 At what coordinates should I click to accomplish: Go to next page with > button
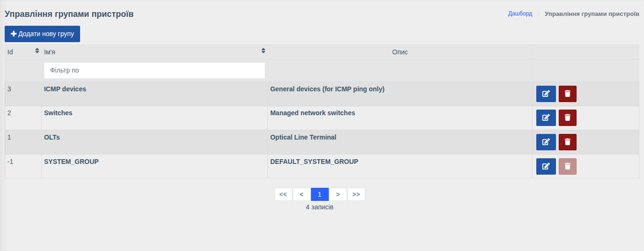click(x=338, y=194)
